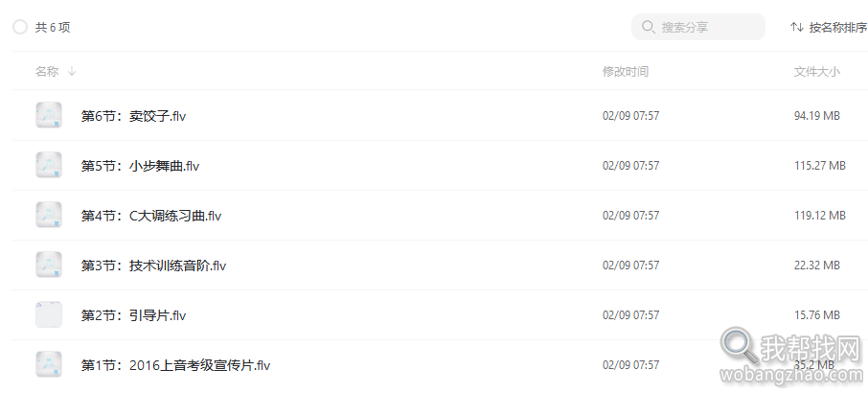Viewport: 868px width, 393px height.
Task: Toggle sort direction arrow next to 名称
Action: [72, 71]
